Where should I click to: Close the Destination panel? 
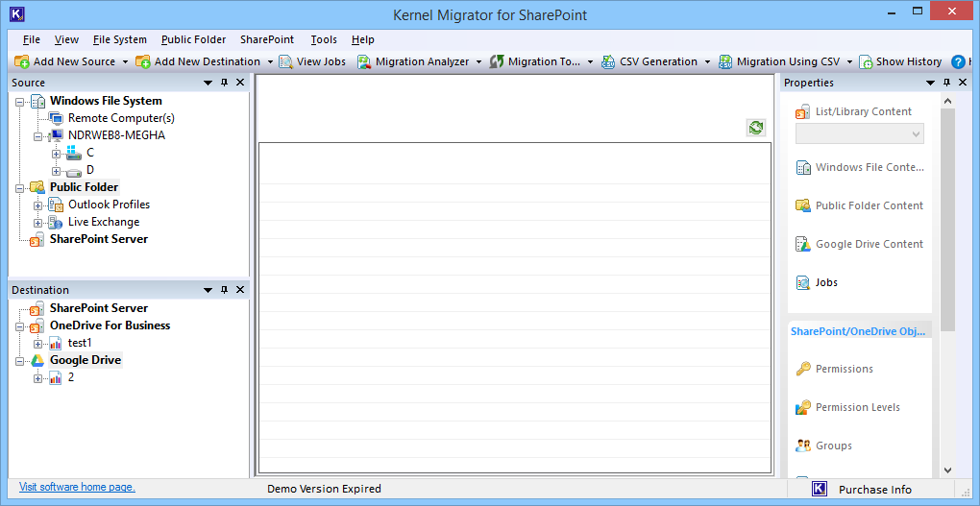tap(240, 290)
